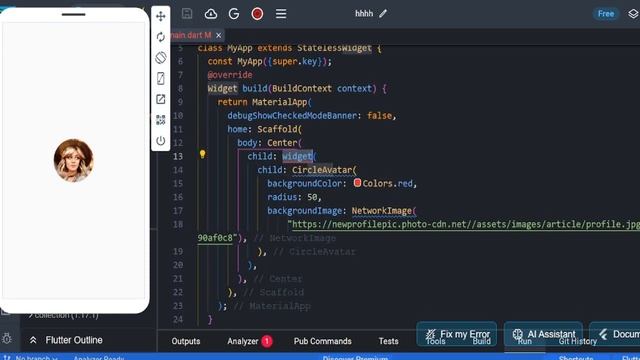Image resolution: width=640 pixels, height=360 pixels.
Task: Click the Fix my Error button
Action: [x=457, y=334]
